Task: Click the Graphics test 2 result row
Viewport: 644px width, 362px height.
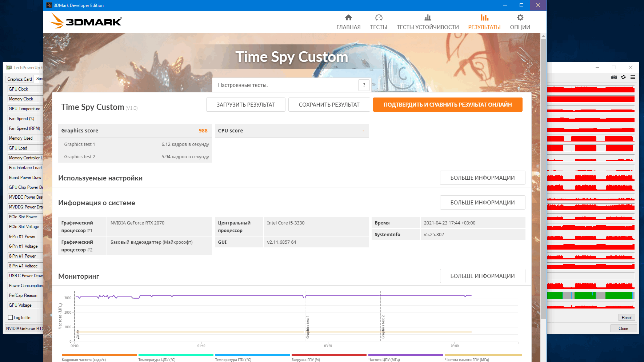Action: 135,157
